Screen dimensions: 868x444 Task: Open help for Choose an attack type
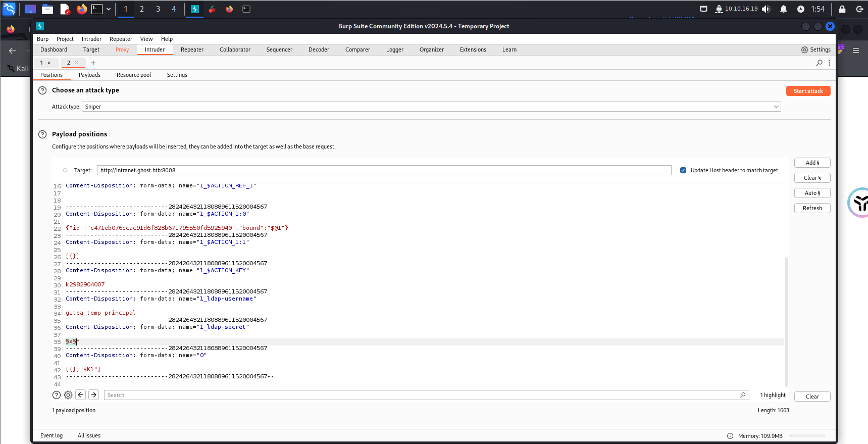(x=42, y=90)
